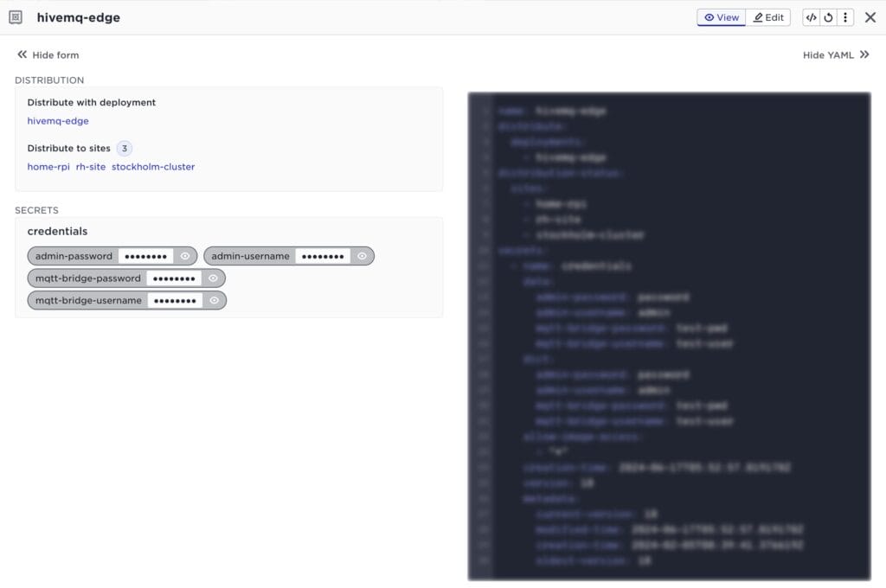This screenshot has height=588, width=886.
Task: Toggle admin-password visibility off again
Action: point(183,256)
